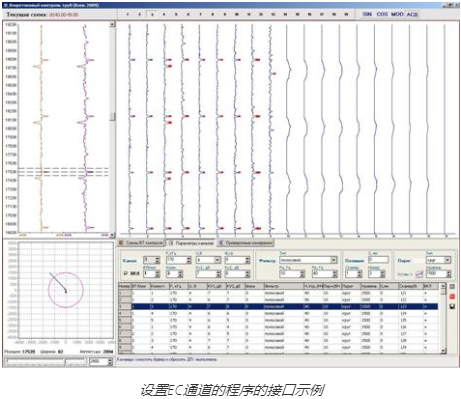This screenshot has height=399, width=461.
Task: Click the save disk icon beside the table
Action: tap(452, 306)
